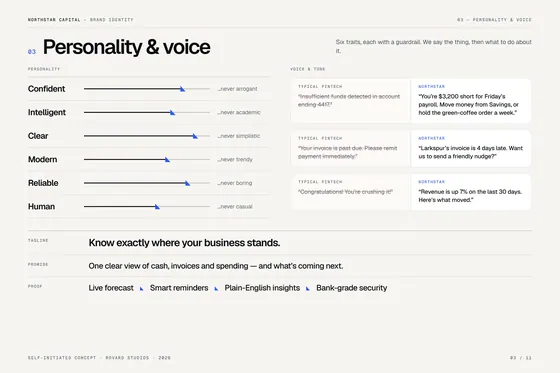The width and height of the screenshot is (560, 373).
Task: Click the blue marker on Reliable slider
Action: tap(188, 183)
